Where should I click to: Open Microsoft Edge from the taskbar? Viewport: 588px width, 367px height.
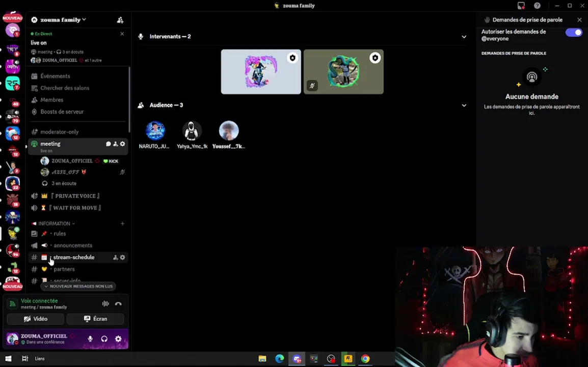click(x=279, y=359)
